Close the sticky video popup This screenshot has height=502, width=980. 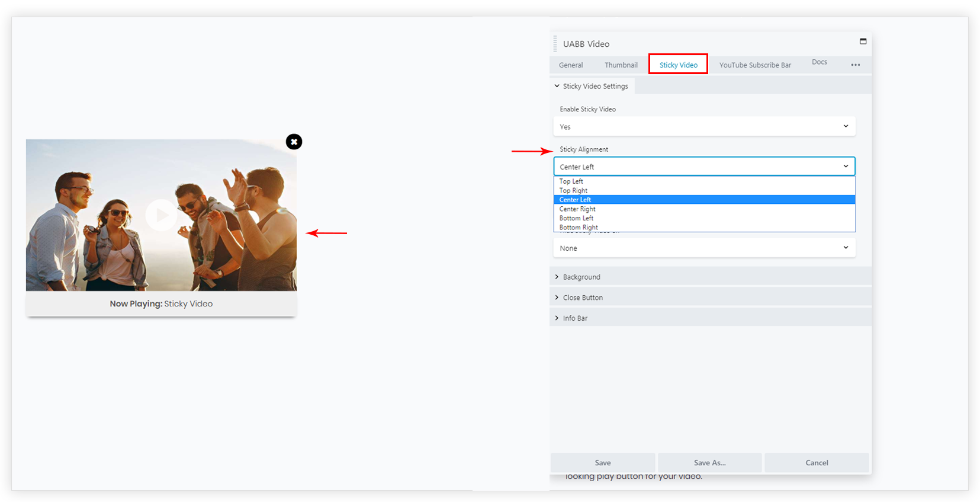pyautogui.click(x=294, y=142)
